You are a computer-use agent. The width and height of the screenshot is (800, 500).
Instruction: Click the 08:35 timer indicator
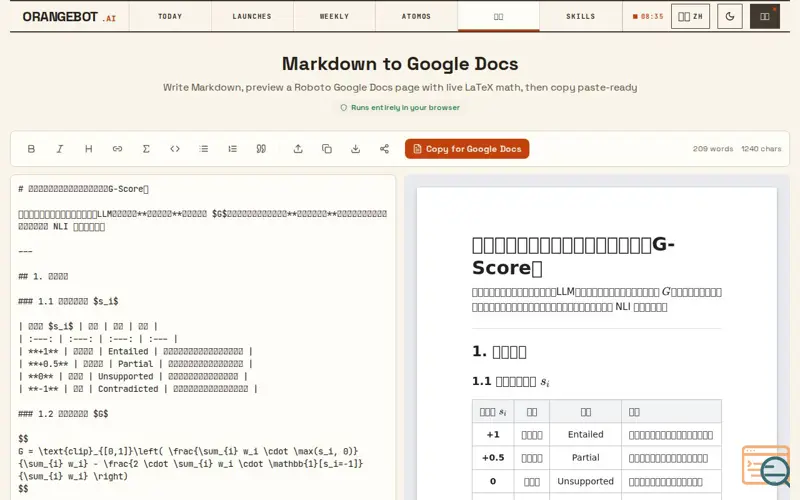pyautogui.click(x=648, y=16)
